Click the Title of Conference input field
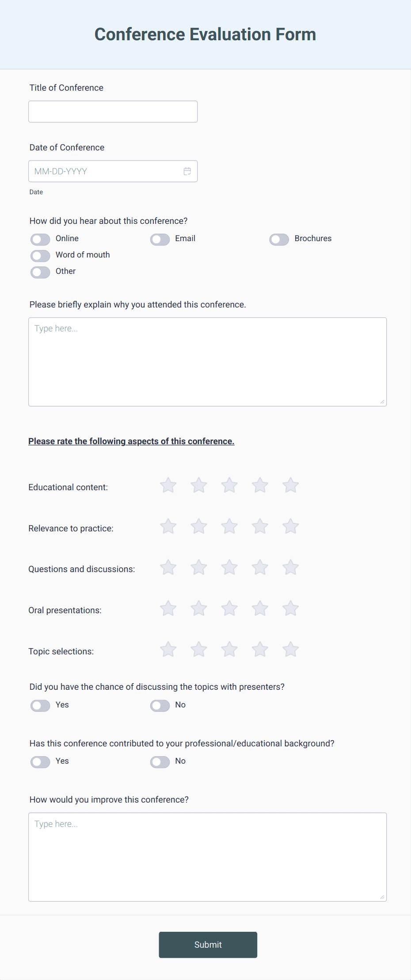The height and width of the screenshot is (980, 411). coord(113,111)
